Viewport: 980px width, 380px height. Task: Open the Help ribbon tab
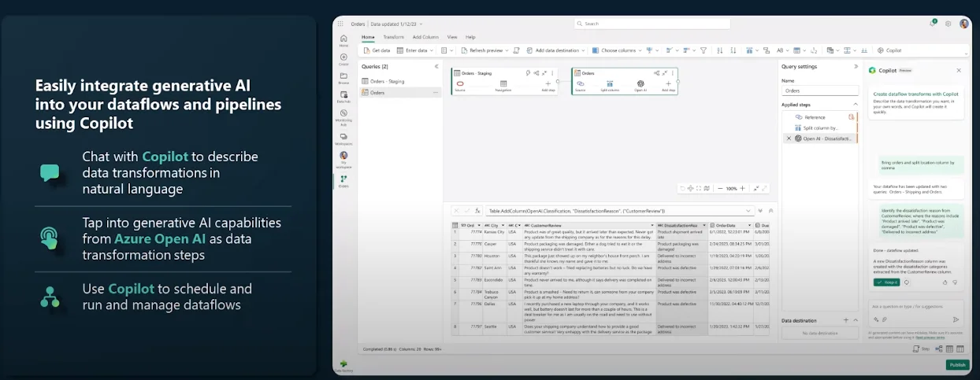[x=470, y=37]
